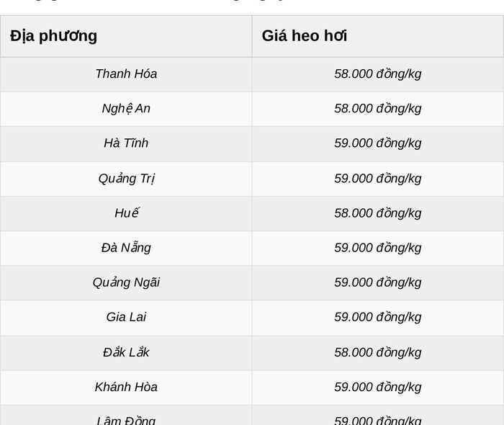Click the Giá heo hơi column header

pos(378,36)
